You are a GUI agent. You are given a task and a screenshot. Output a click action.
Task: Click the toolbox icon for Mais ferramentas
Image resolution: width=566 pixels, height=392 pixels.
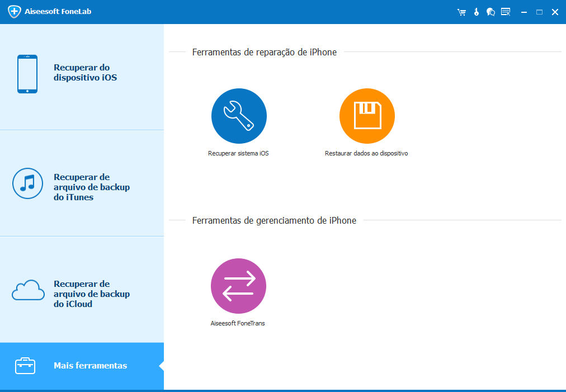click(25, 366)
